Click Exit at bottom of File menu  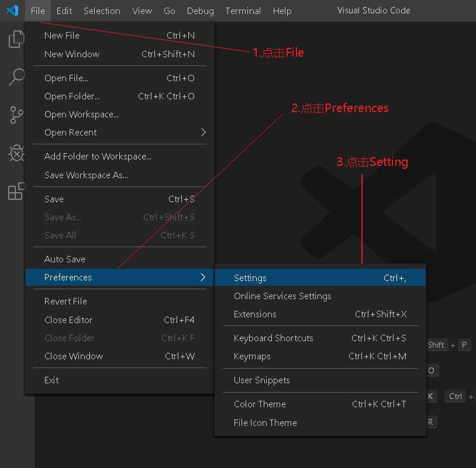[x=51, y=380]
